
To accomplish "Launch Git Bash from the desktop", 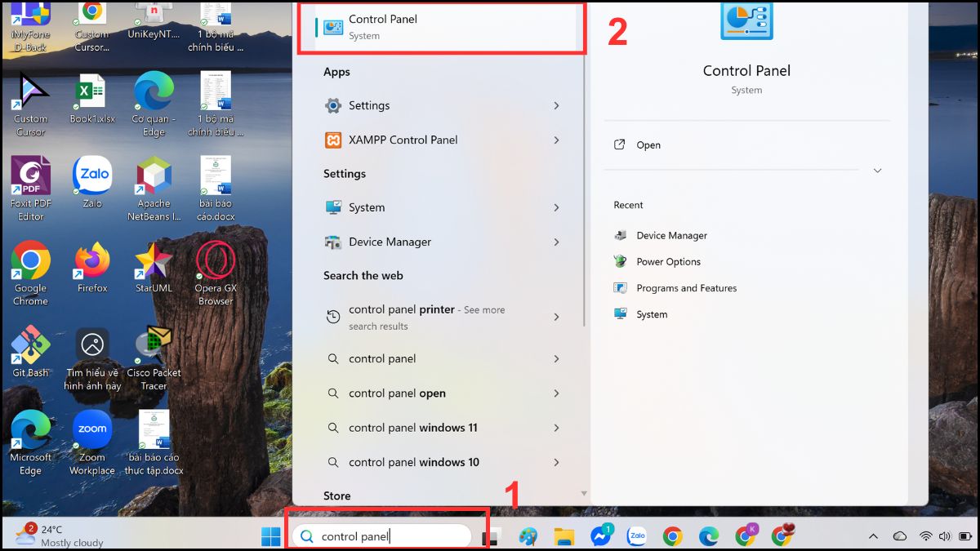I will [31, 351].
